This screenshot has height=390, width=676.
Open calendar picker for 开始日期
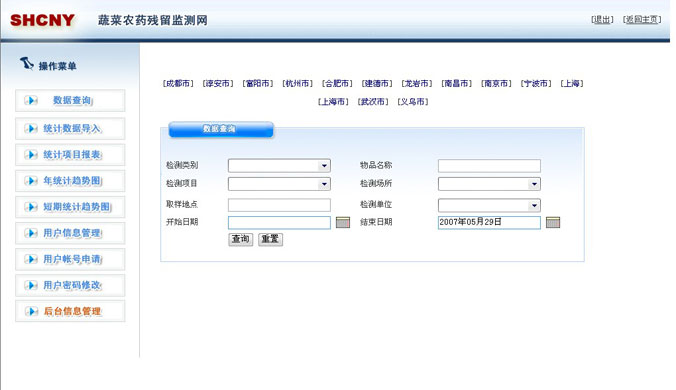coord(343,222)
